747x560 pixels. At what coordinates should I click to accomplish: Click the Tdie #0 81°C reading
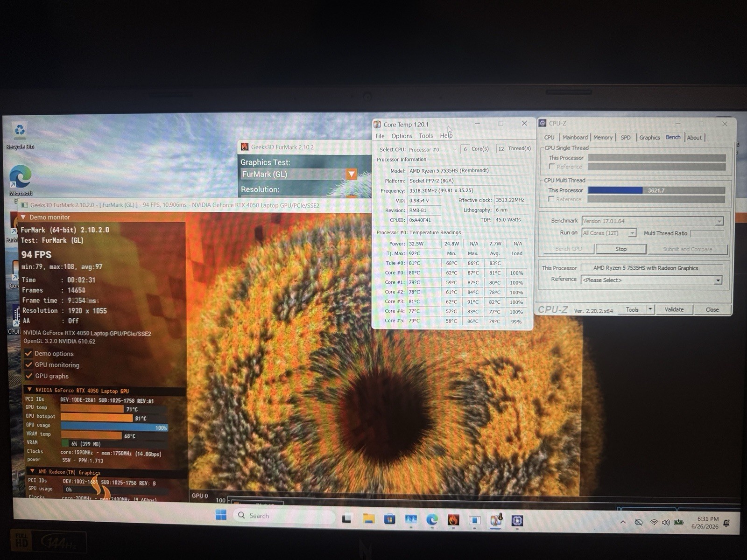[423, 263]
